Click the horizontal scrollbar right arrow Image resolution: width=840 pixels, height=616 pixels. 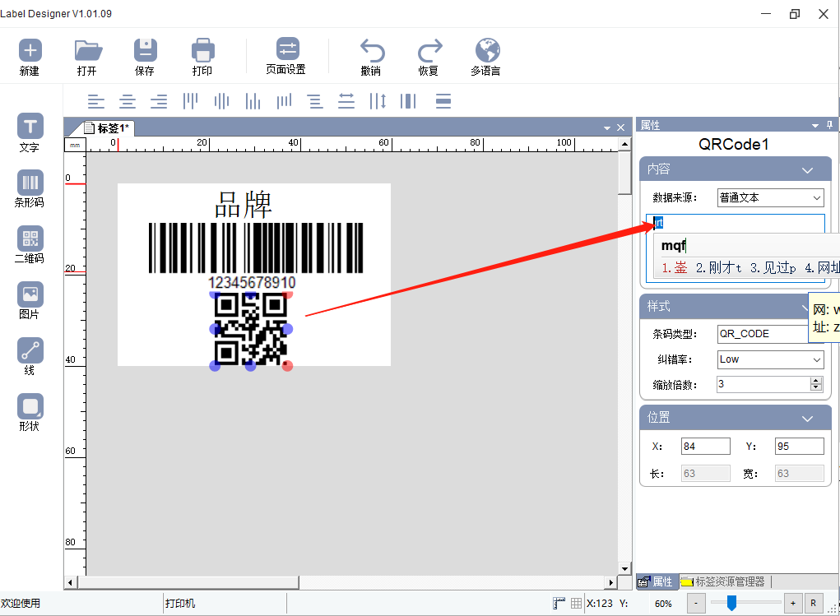coord(610,582)
